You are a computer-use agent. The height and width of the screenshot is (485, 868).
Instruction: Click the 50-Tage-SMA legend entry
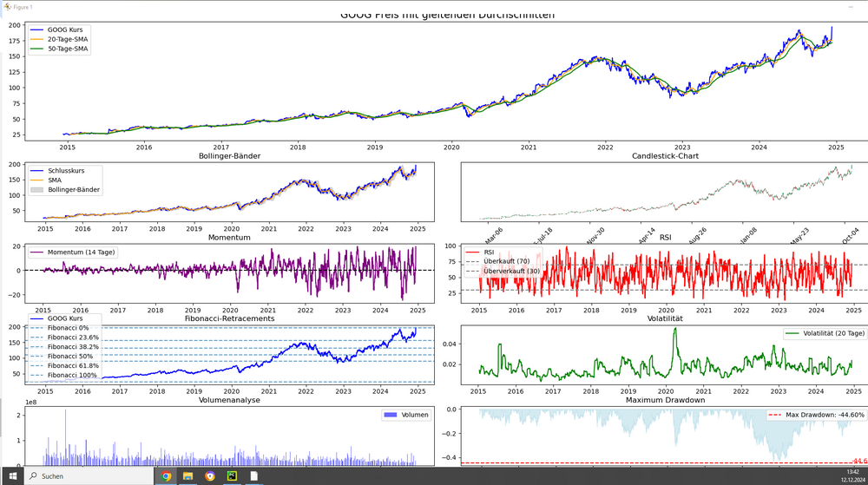(59, 49)
